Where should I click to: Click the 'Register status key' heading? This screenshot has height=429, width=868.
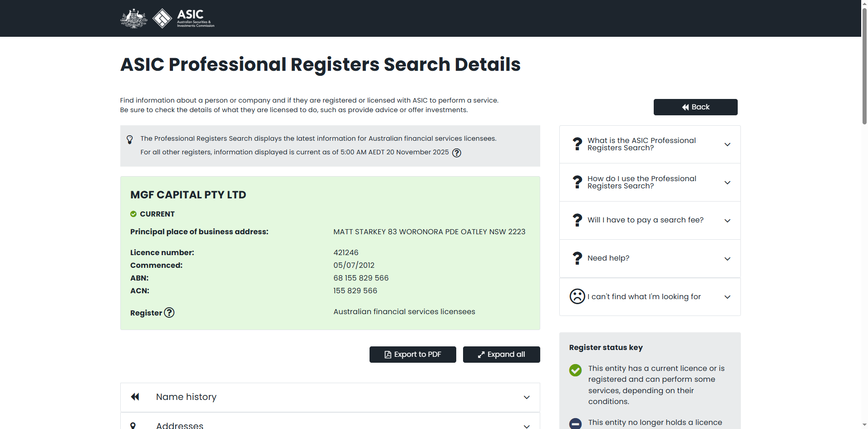point(606,347)
